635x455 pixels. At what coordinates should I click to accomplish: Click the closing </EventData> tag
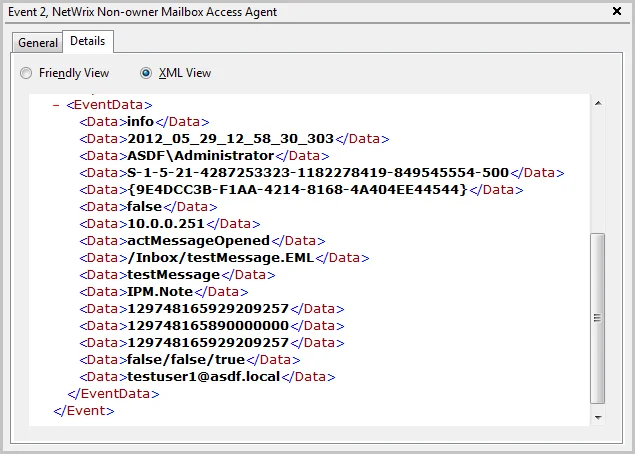coord(113,394)
